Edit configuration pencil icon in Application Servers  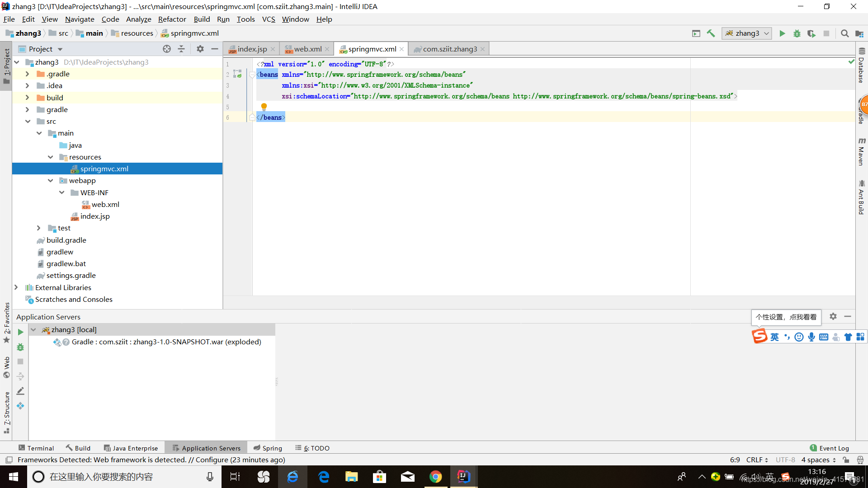(x=20, y=391)
